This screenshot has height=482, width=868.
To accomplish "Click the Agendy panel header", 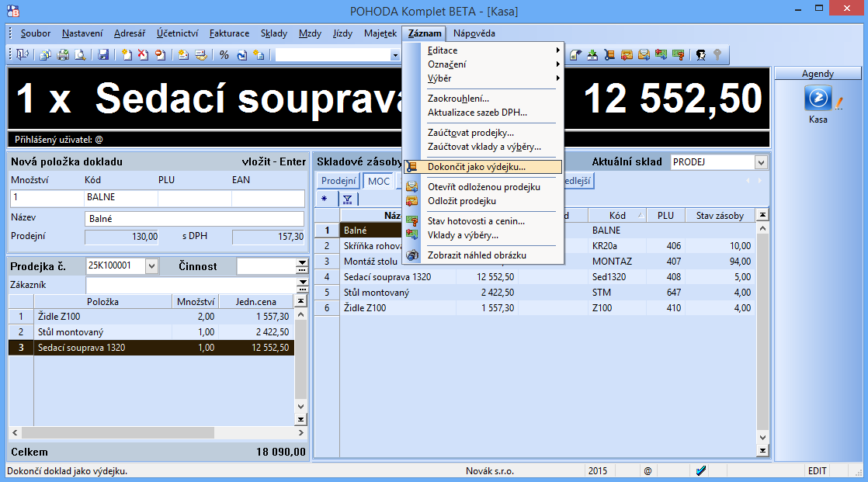I will [818, 74].
